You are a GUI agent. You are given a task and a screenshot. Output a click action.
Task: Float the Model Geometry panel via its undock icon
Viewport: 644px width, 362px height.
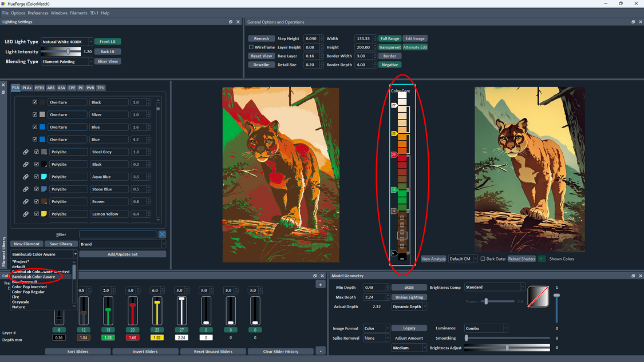[x=633, y=276]
